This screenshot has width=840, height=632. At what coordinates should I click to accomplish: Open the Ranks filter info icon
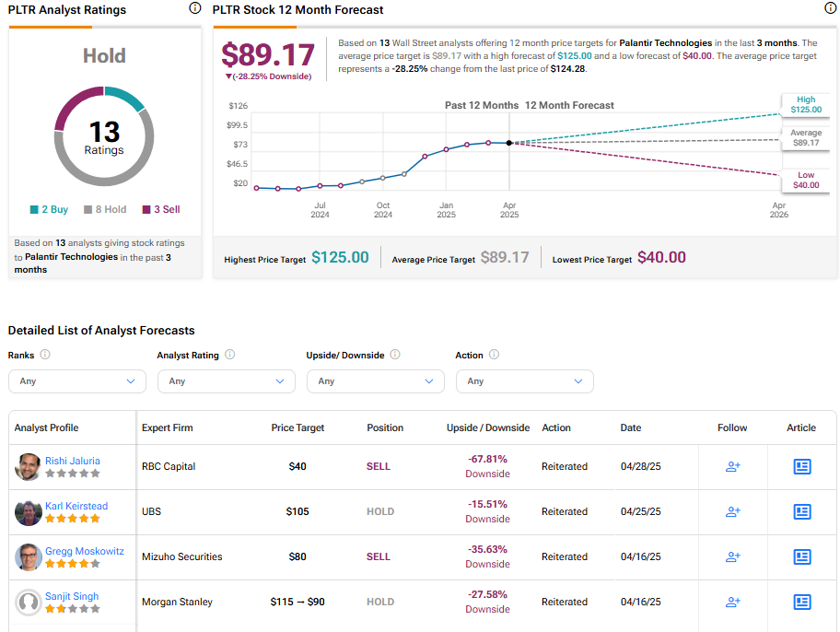pyautogui.click(x=45, y=355)
